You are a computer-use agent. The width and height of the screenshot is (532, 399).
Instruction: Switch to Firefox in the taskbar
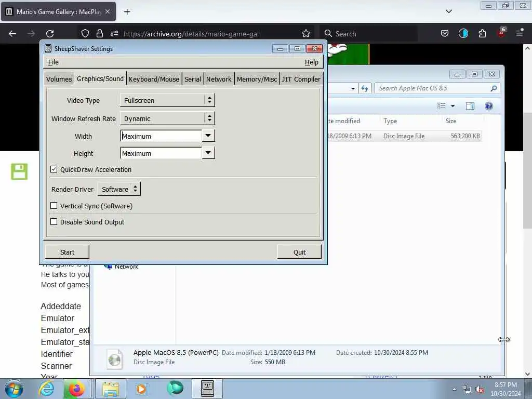(76, 389)
